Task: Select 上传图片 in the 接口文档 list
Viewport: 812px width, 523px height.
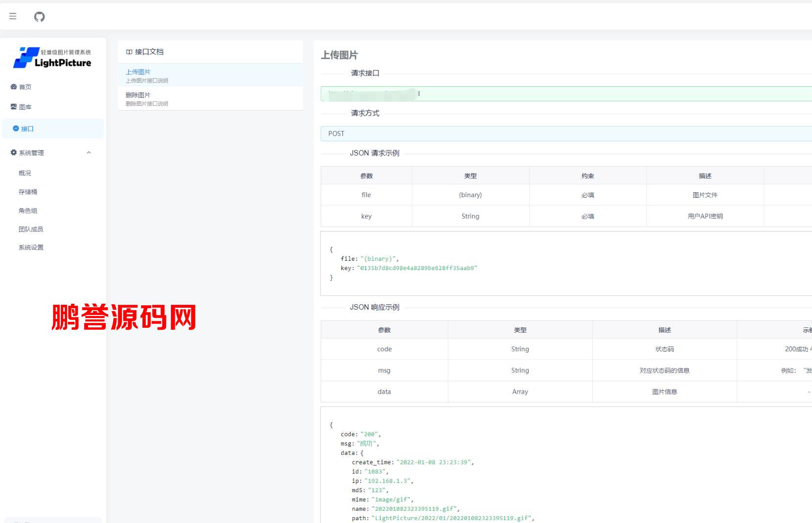Action: (x=210, y=75)
